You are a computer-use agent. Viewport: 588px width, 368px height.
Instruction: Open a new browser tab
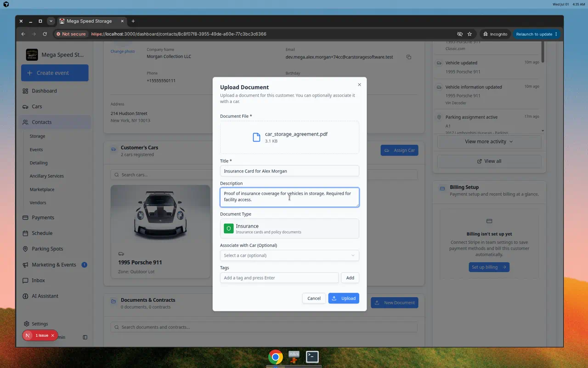pos(133,21)
